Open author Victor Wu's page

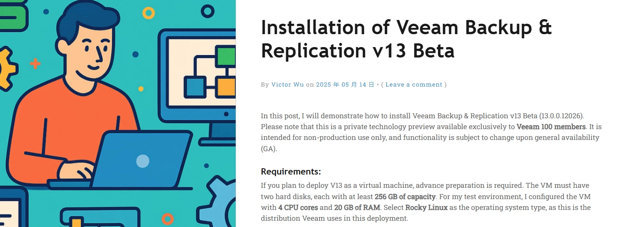288,85
